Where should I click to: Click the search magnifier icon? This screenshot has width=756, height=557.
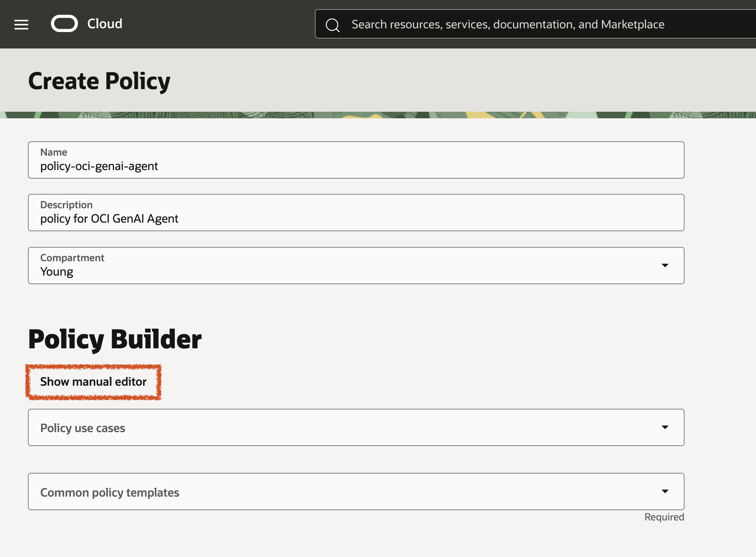[332, 24]
